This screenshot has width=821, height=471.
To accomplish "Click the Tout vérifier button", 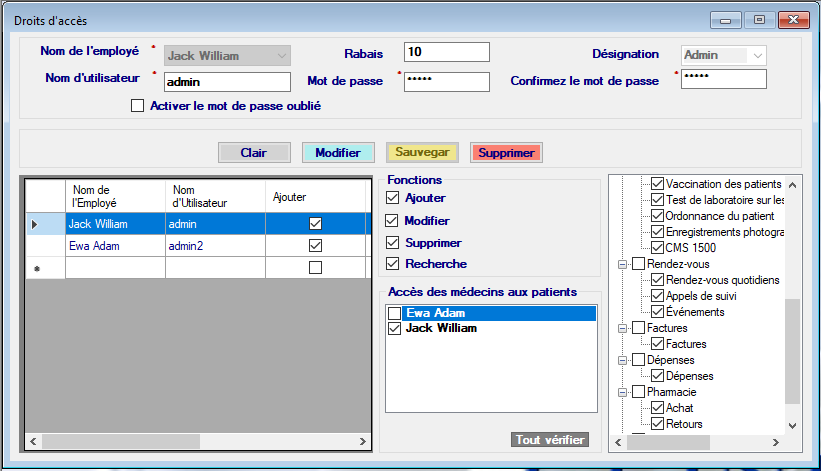I will click(x=550, y=440).
